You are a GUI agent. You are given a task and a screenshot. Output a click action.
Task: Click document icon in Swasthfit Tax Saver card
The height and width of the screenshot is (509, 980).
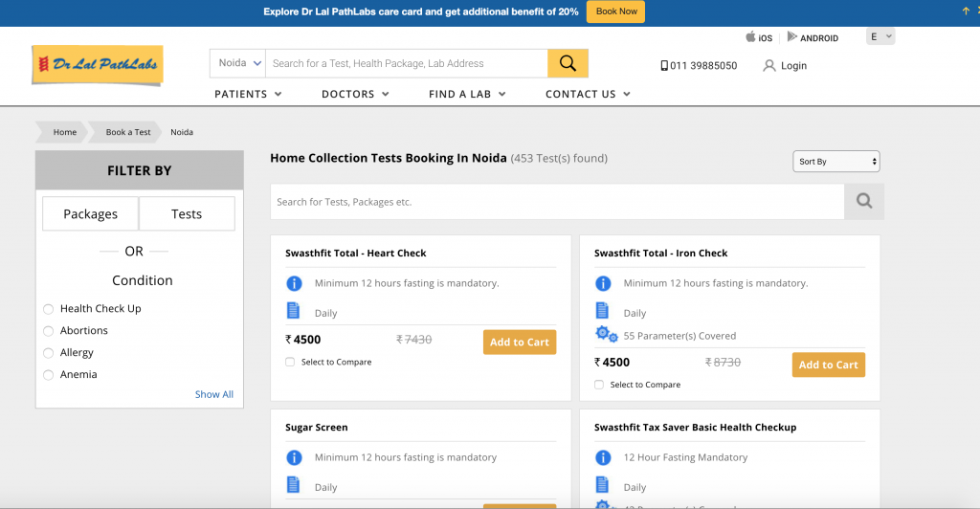click(602, 485)
